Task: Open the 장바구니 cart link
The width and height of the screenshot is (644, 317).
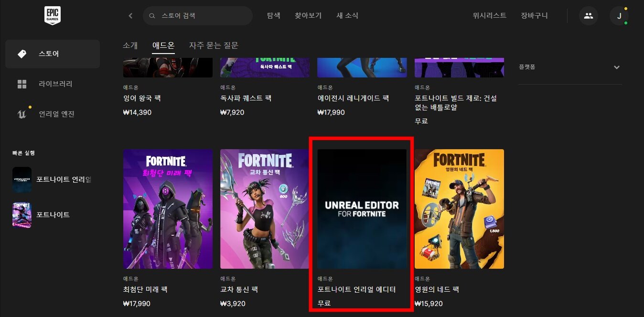Action: [534, 16]
